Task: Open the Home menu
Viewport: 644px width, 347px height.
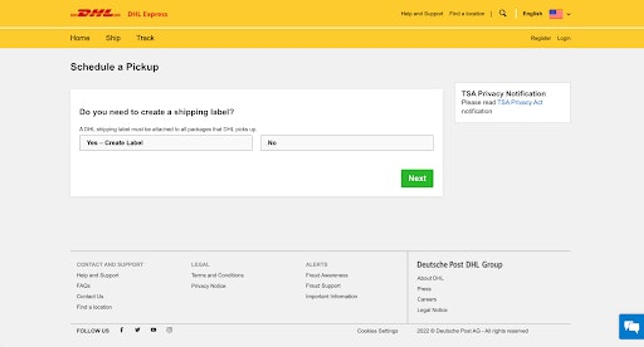Action: (x=80, y=38)
